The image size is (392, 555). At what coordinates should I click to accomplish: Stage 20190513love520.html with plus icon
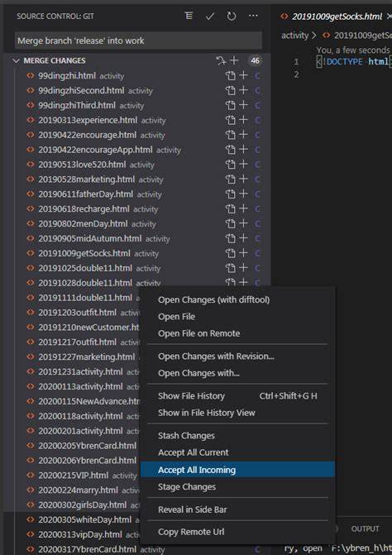243,165
